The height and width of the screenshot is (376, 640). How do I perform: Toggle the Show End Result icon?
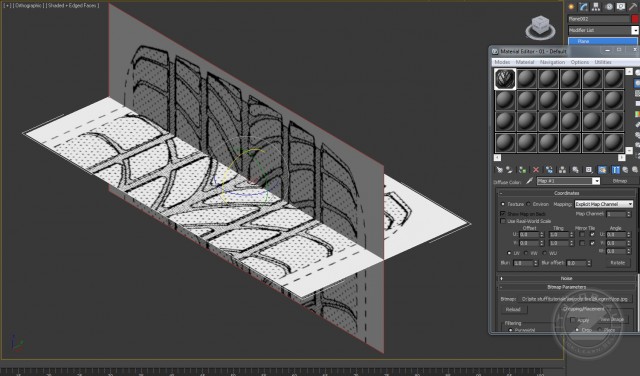click(x=616, y=170)
